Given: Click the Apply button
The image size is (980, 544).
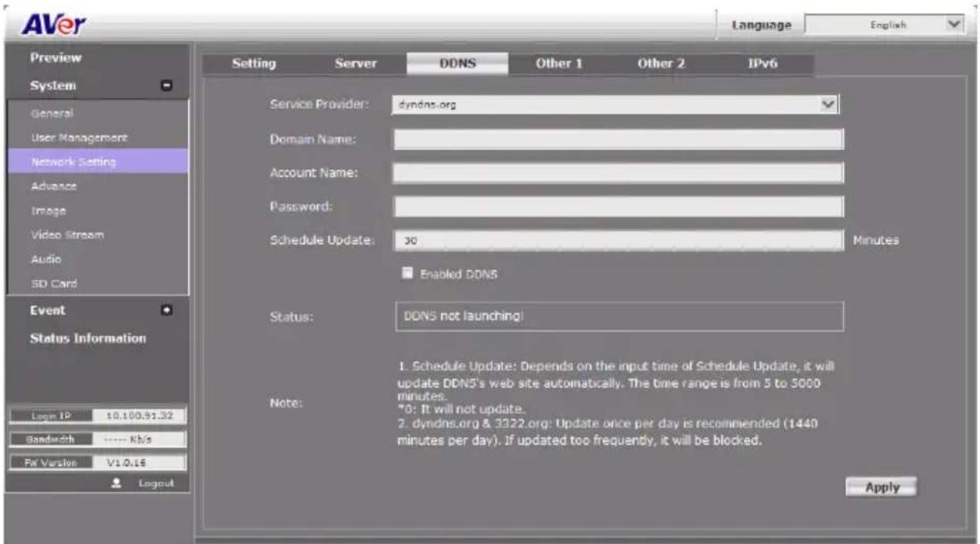Looking at the screenshot, I should coord(882,487).
